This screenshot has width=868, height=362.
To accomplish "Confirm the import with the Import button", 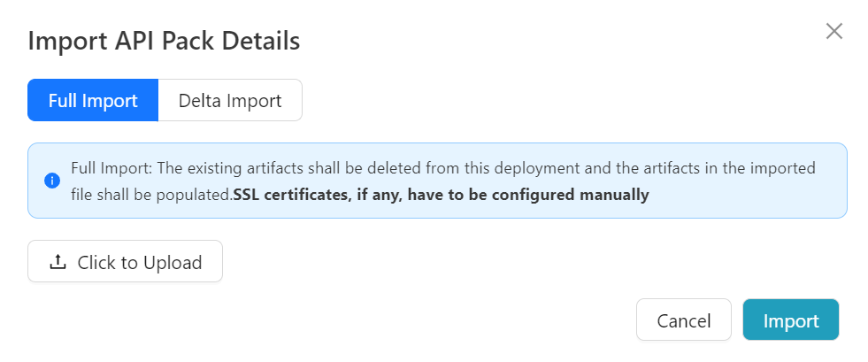I will click(790, 320).
